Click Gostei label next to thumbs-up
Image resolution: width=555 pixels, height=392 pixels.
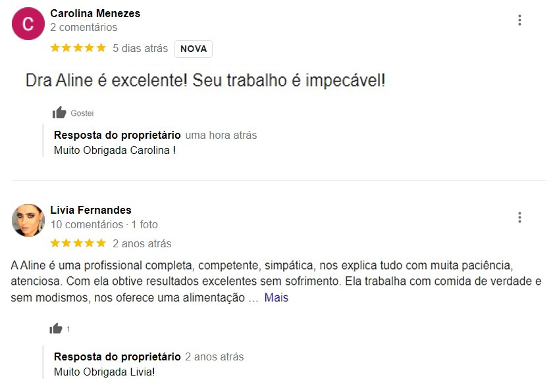click(x=82, y=113)
